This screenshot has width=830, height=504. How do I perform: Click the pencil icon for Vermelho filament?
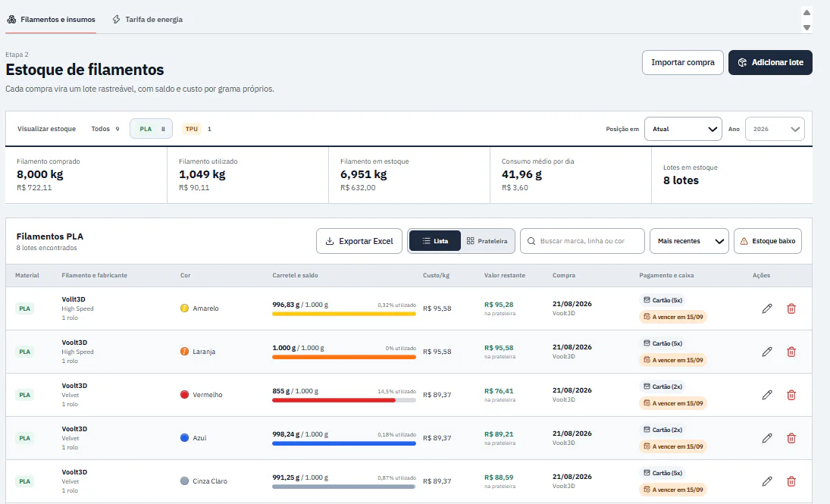[767, 395]
